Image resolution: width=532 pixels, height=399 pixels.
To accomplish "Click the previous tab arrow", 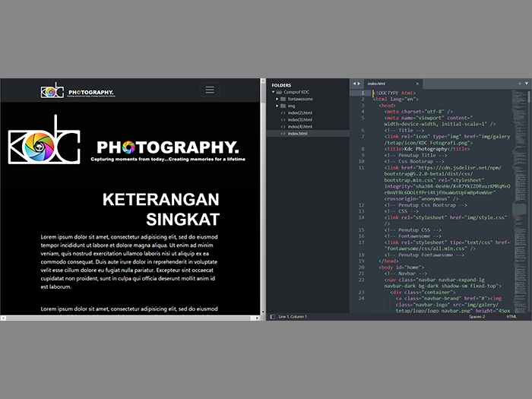I will point(353,82).
